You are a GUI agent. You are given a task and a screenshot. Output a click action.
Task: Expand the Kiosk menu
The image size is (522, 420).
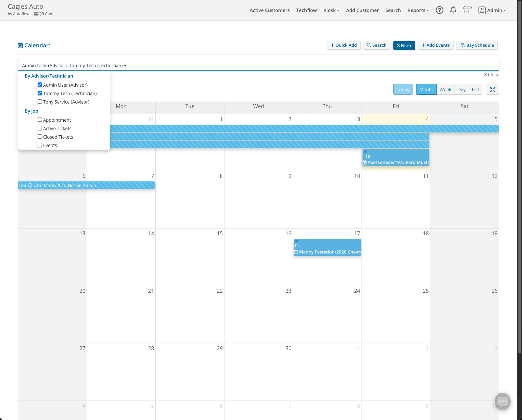point(331,10)
